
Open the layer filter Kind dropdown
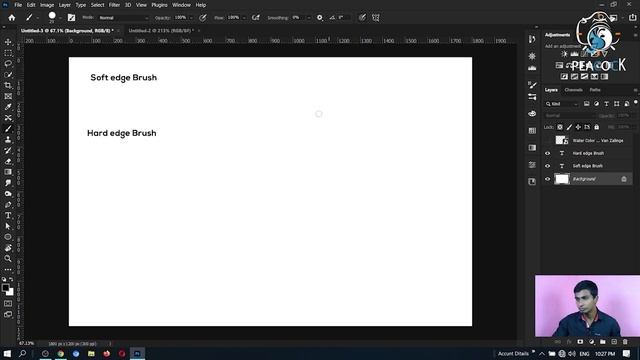[562, 104]
